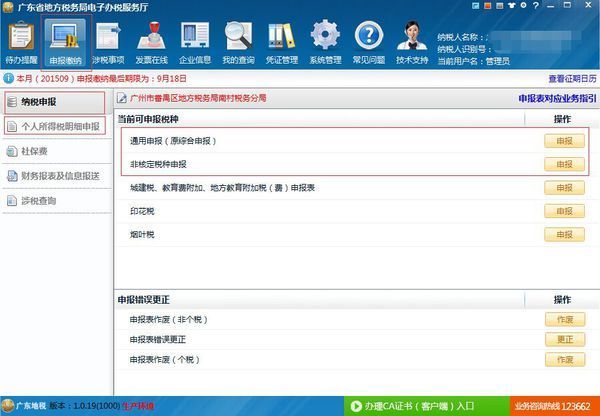The width and height of the screenshot is (600, 416).
Task: Click the 业务咨询热线 123662 banner
Action: coord(553,406)
